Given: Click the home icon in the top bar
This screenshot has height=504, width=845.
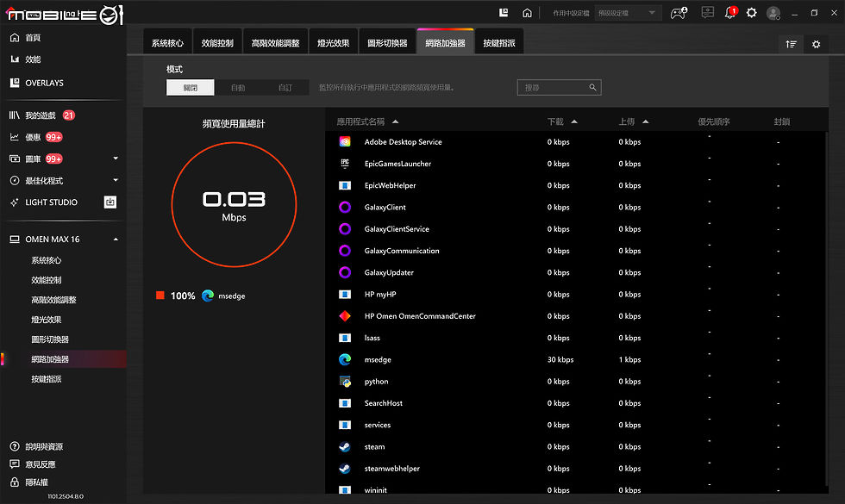Looking at the screenshot, I should pos(527,12).
